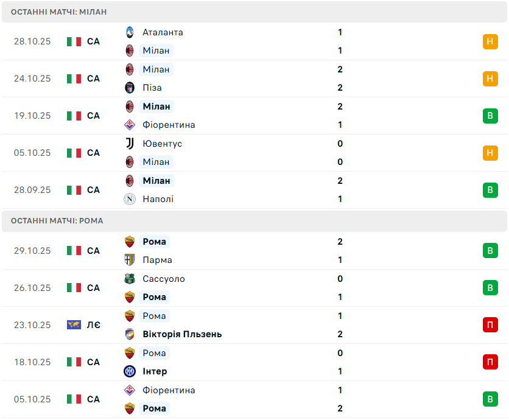Click the win badge for Sassuolo–Roma match
The image size is (509, 420).
click(x=490, y=288)
